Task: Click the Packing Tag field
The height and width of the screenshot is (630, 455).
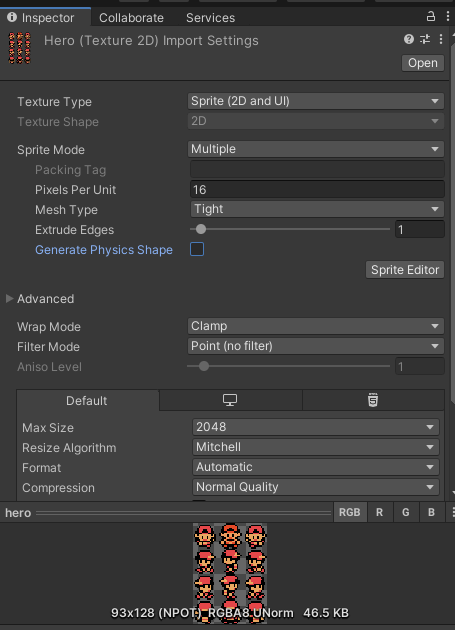Action: (x=317, y=169)
